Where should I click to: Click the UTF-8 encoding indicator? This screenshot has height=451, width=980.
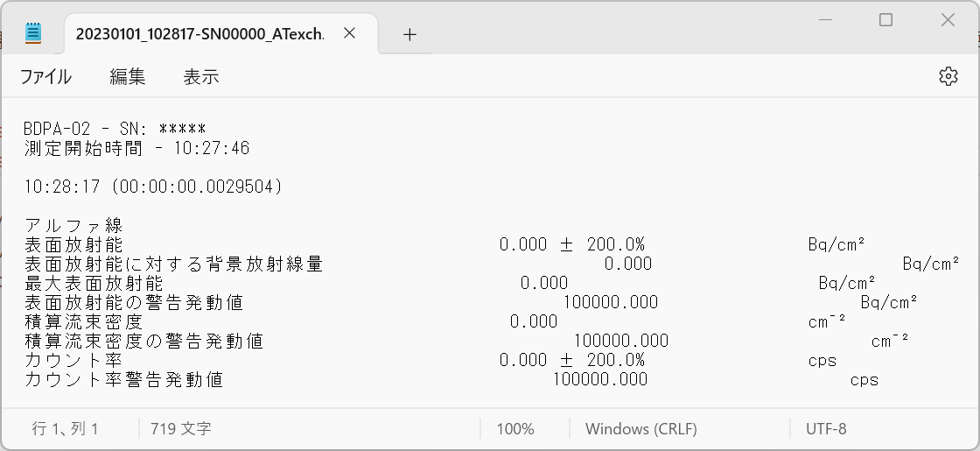click(x=825, y=429)
